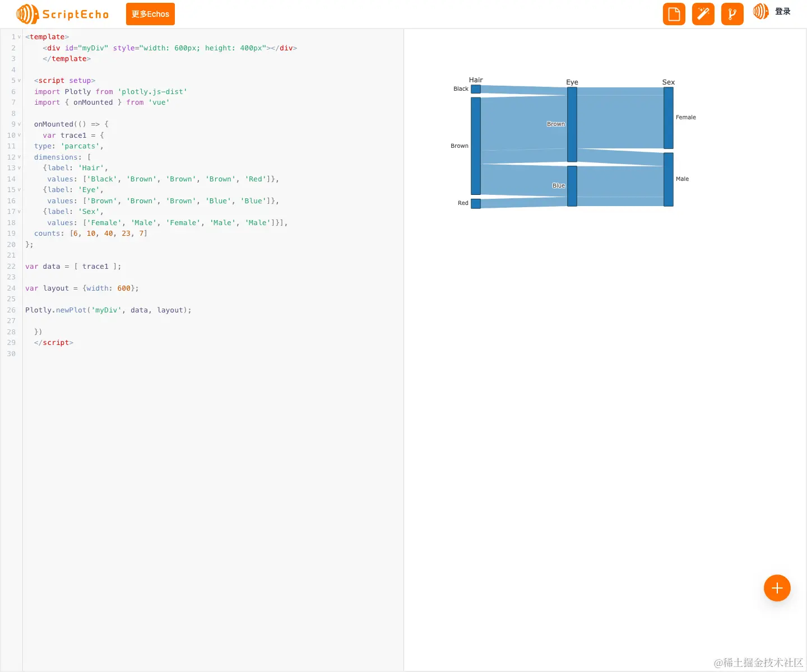This screenshot has height=672, width=807.
Task: Click the var data = [ trace1 ] line
Action: tap(73, 267)
